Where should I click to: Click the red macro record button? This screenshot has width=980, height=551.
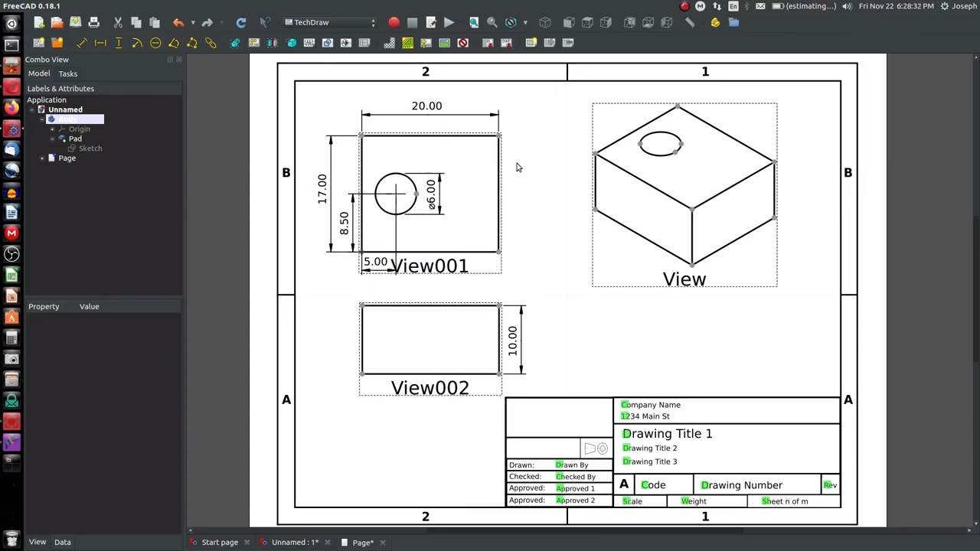pos(394,23)
